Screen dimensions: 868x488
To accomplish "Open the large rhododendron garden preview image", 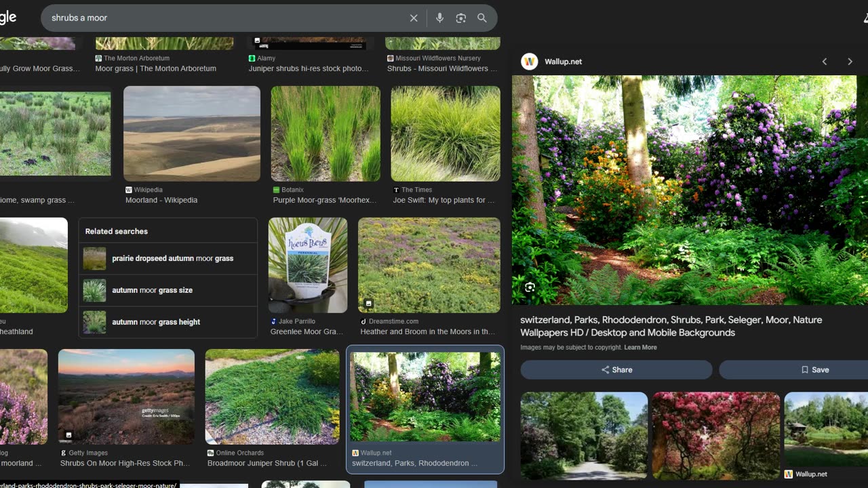I will [690, 190].
